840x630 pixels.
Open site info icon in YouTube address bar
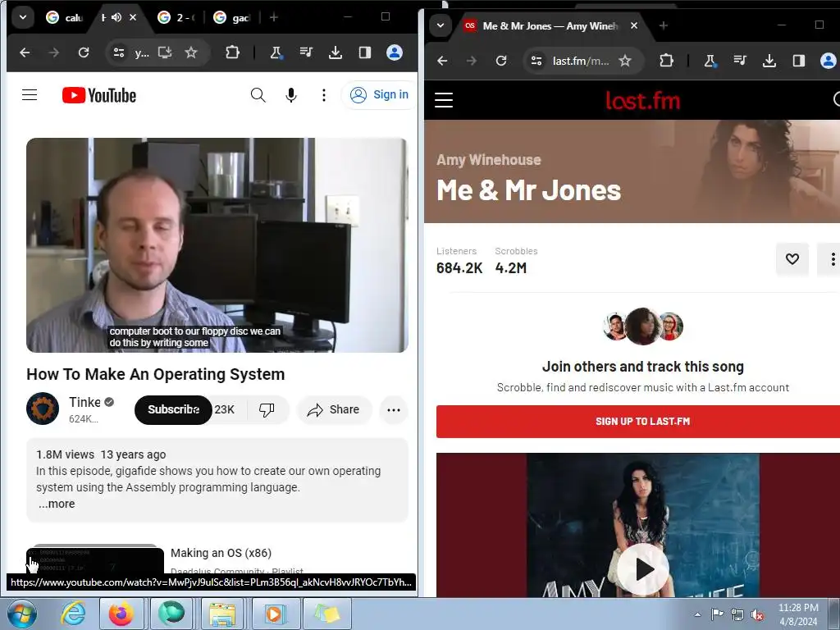[118, 52]
